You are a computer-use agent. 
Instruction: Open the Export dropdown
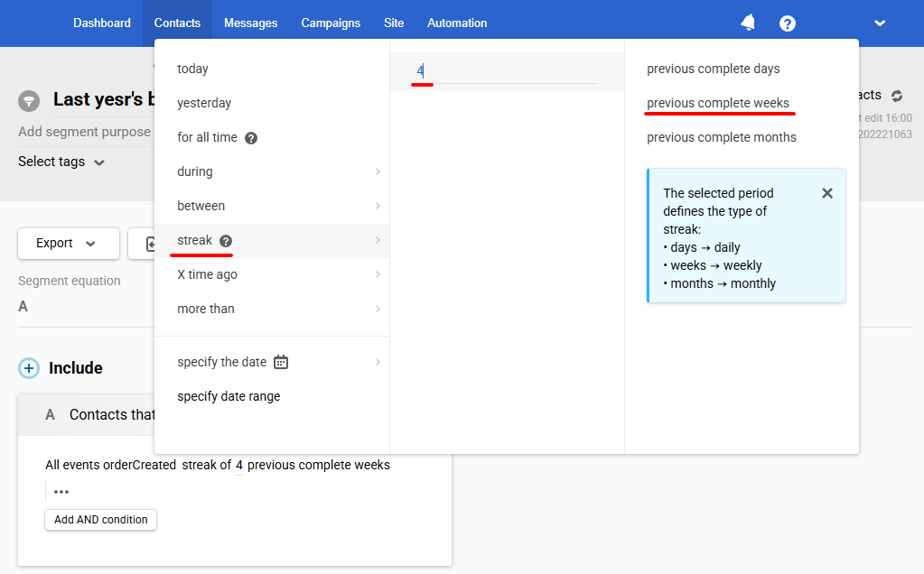coord(69,243)
